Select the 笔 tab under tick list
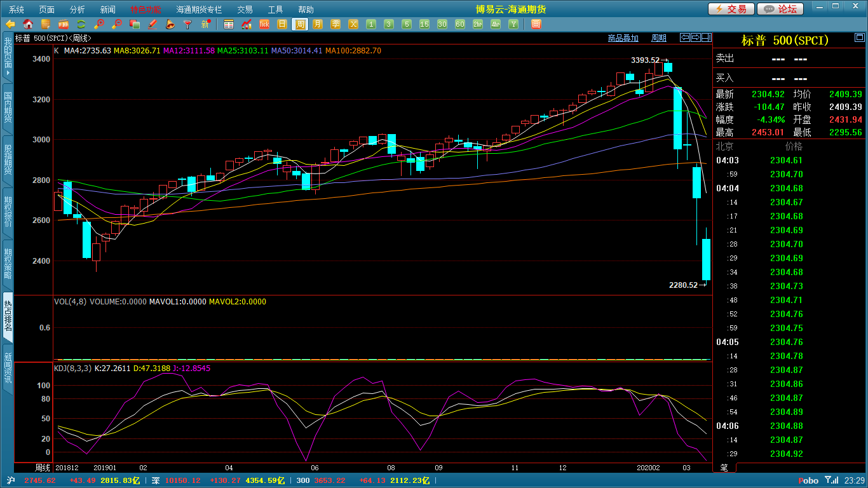The height and width of the screenshot is (488, 868). tap(724, 468)
